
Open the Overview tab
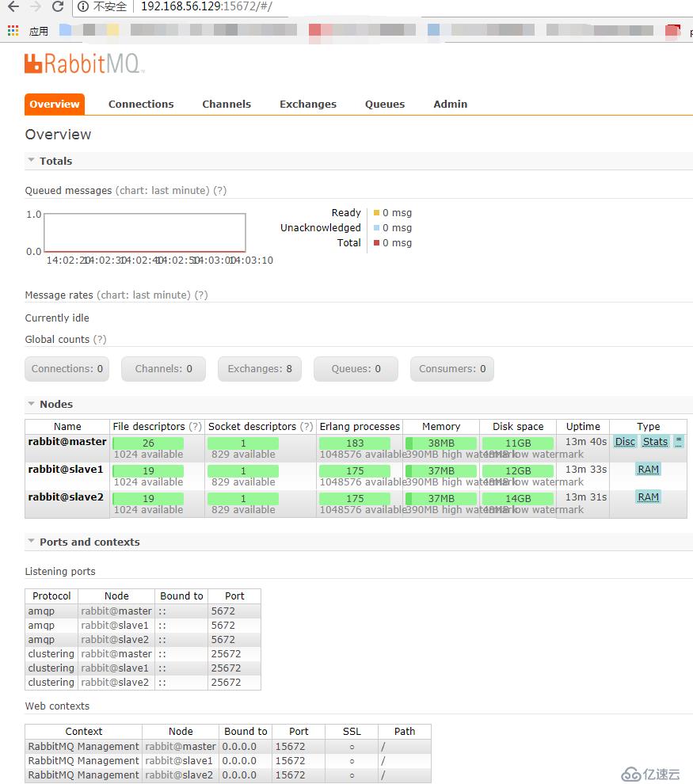coord(55,104)
